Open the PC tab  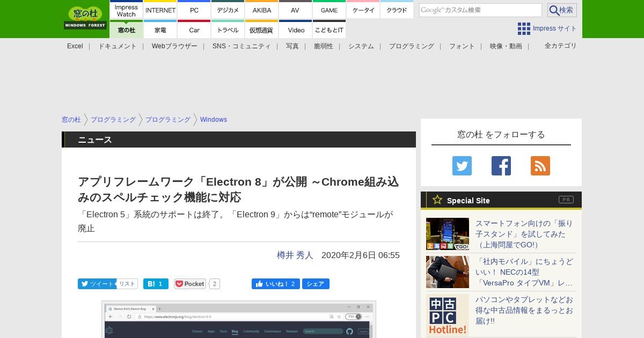point(194,10)
